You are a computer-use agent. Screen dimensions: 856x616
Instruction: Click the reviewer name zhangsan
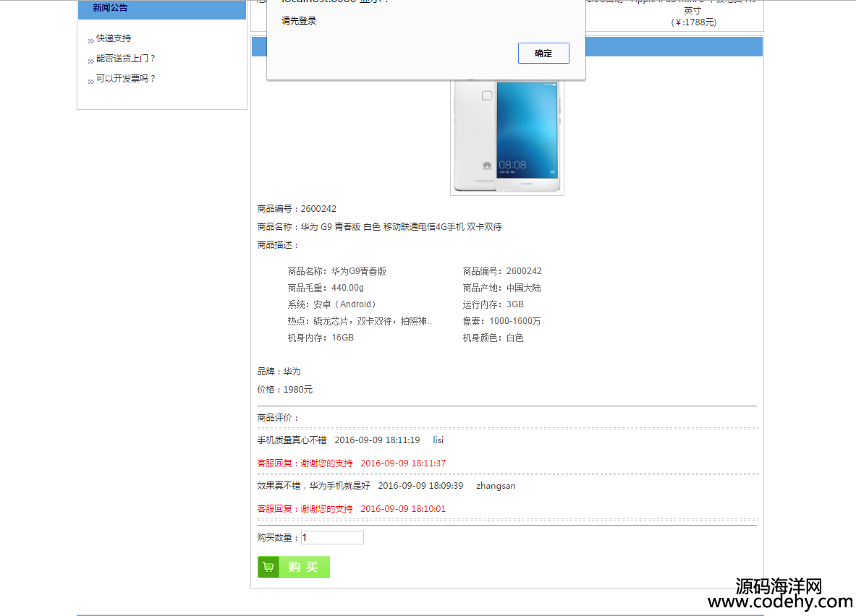pyautogui.click(x=496, y=486)
